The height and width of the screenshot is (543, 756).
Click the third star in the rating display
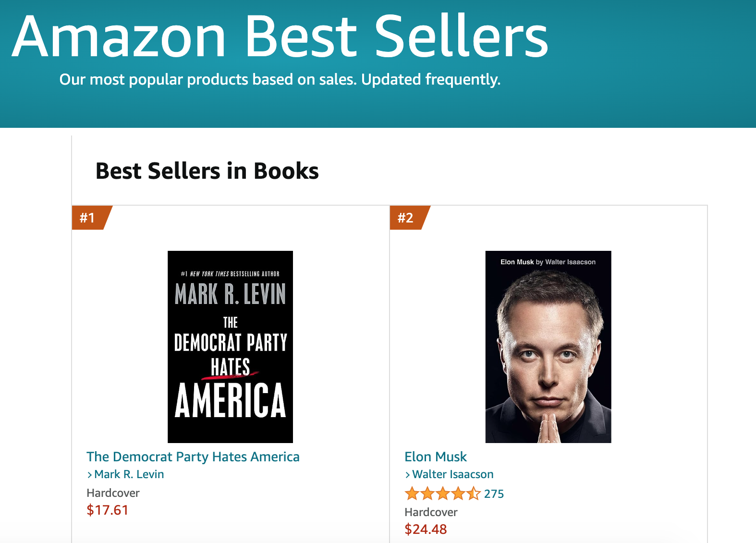(444, 494)
